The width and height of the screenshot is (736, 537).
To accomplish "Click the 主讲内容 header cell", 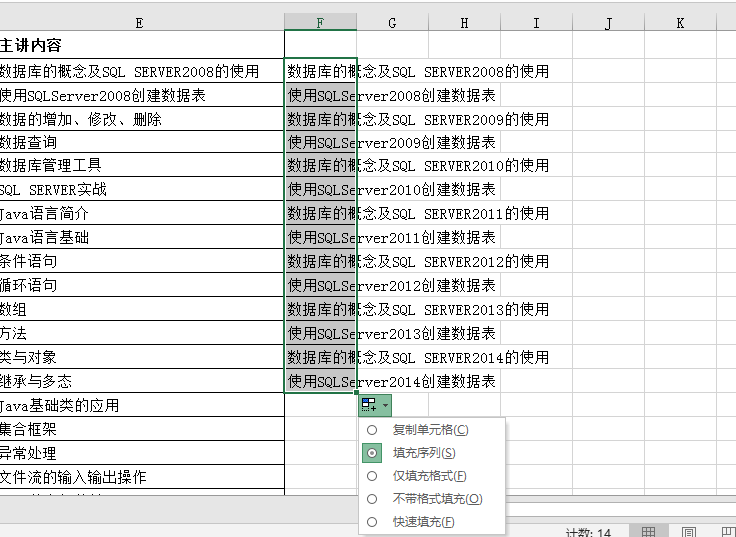I will (142, 45).
